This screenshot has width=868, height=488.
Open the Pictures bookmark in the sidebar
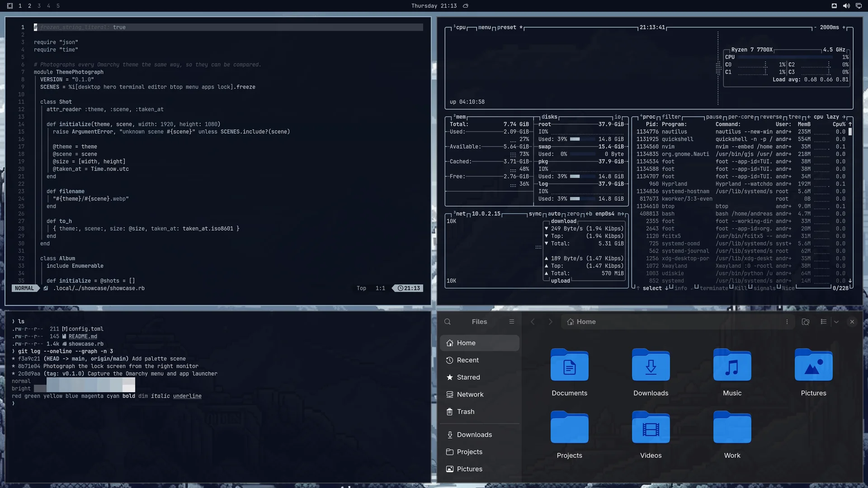[x=479, y=469]
